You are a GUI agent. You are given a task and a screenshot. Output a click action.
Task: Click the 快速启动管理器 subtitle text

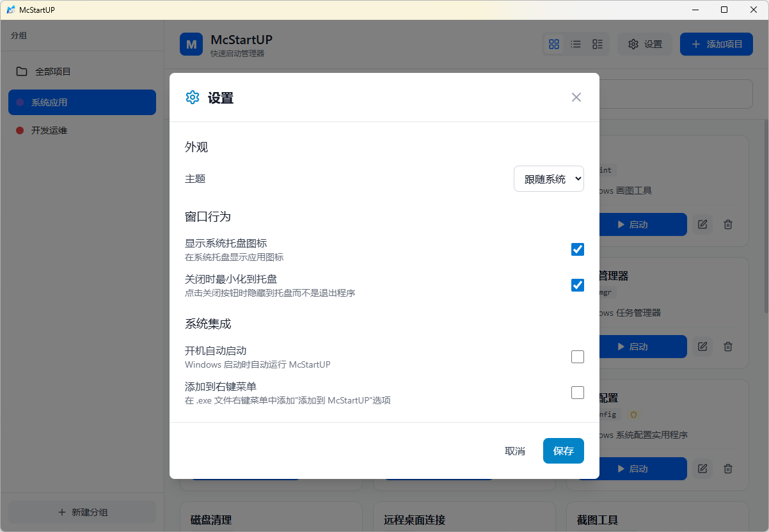tap(237, 54)
